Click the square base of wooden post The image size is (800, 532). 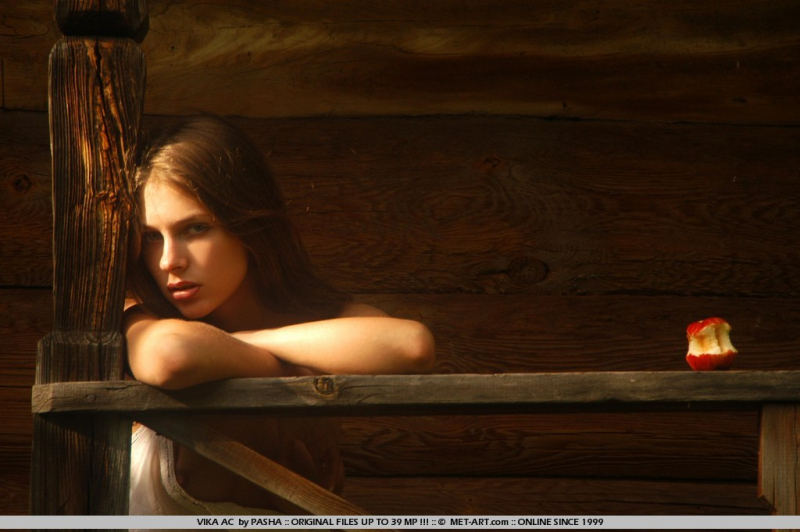80,357
